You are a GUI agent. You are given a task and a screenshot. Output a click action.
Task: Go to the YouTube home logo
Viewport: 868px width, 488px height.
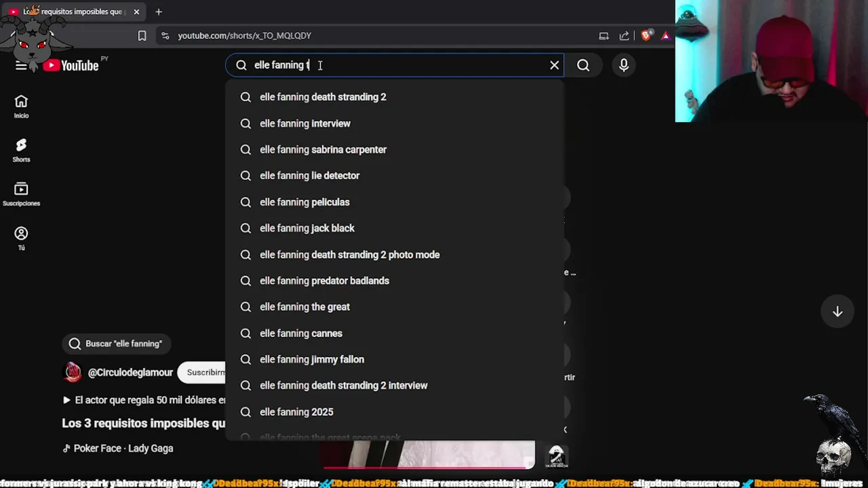click(71, 66)
